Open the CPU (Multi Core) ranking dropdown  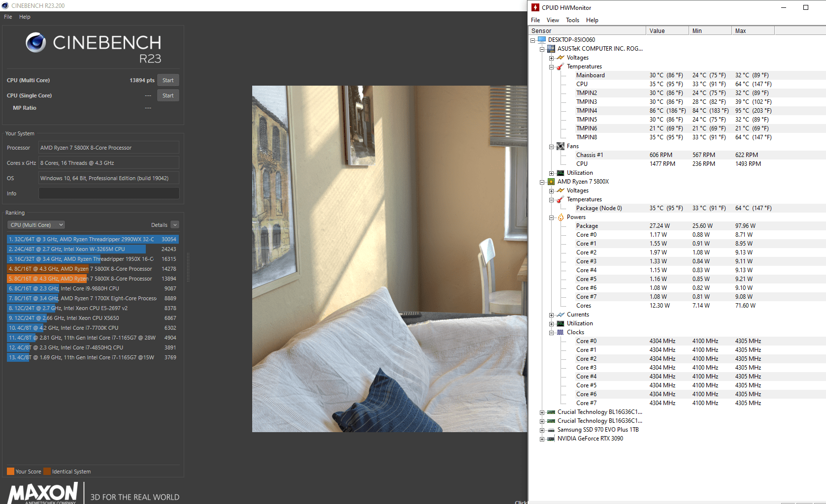click(36, 225)
